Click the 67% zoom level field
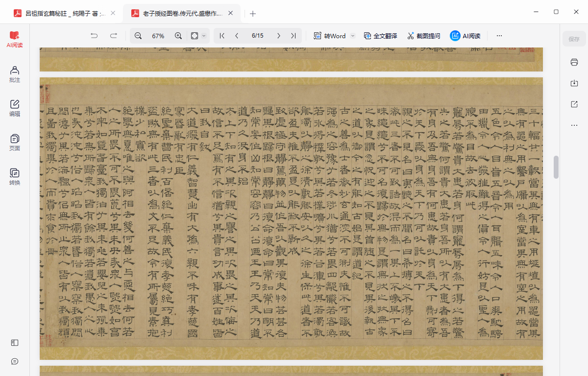The width and height of the screenshot is (588, 376). 158,36
